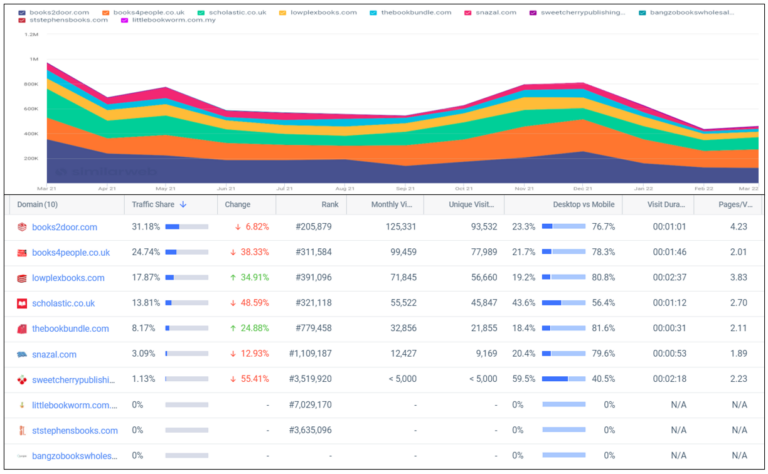Click the green up arrow beside 24.88%
The height and width of the screenshot is (474, 768).
point(233,328)
